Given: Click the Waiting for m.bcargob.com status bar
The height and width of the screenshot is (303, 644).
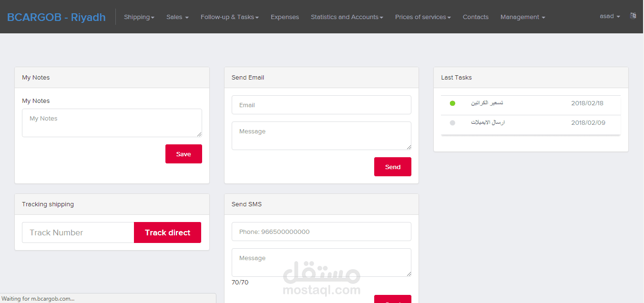Looking at the screenshot, I should pyautogui.click(x=108, y=298).
